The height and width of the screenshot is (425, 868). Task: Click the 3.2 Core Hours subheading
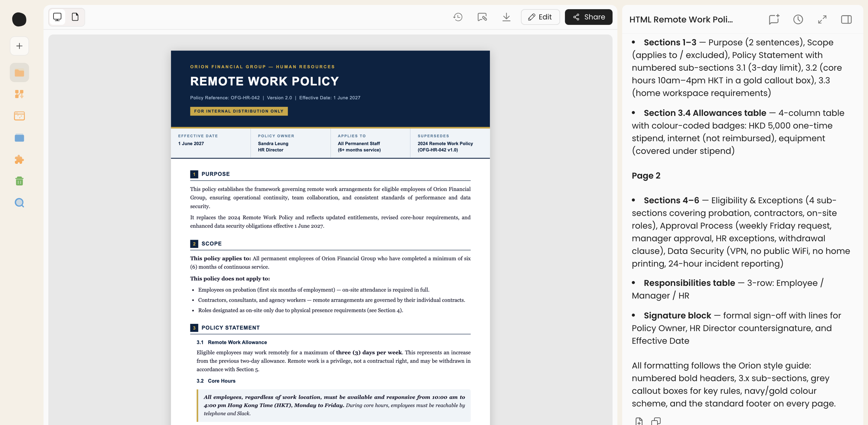(x=216, y=381)
